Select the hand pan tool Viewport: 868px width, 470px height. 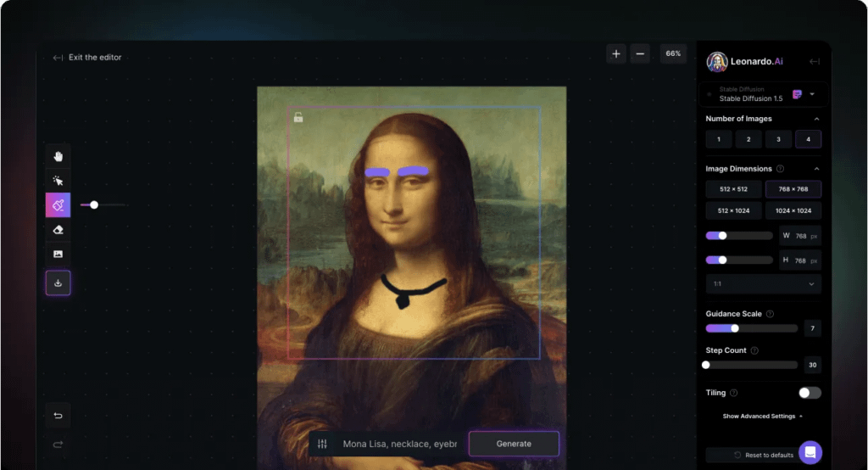[x=58, y=156]
